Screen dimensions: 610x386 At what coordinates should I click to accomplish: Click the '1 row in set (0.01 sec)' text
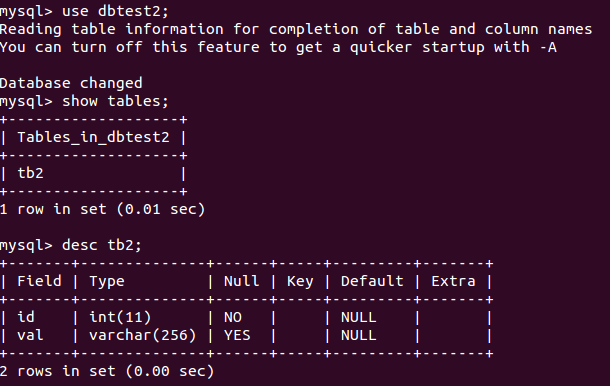pos(103,209)
